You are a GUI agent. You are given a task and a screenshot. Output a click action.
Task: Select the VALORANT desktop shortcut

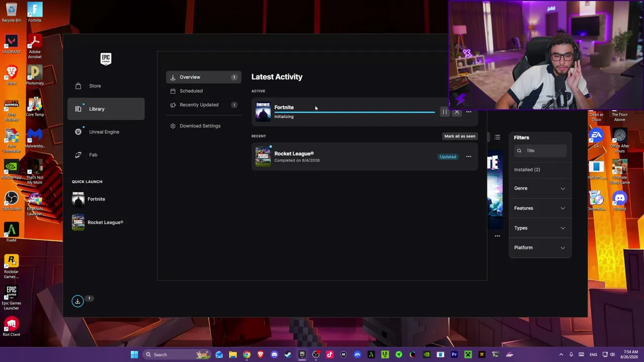(11, 45)
